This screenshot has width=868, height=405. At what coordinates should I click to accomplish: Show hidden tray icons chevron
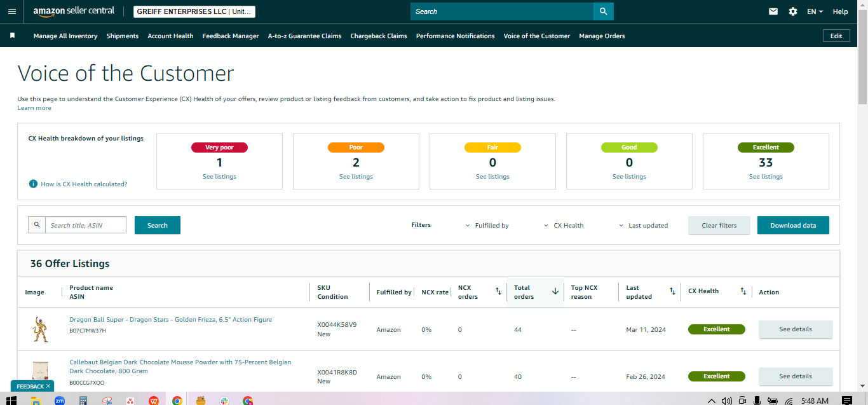pyautogui.click(x=711, y=401)
